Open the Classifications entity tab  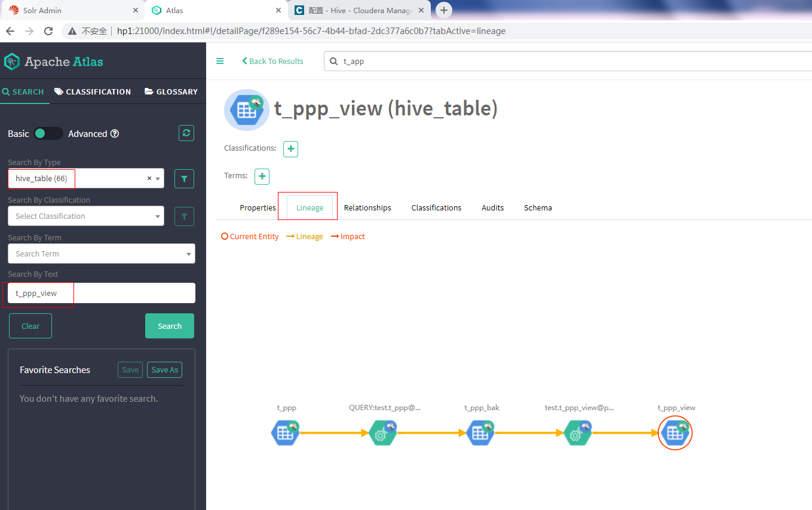coord(436,208)
